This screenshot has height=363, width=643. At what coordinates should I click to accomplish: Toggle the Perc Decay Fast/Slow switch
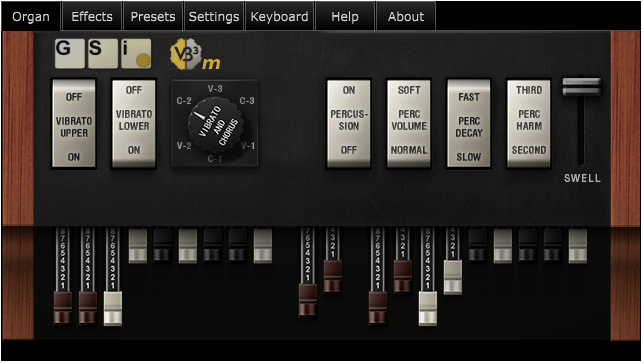[469, 124]
